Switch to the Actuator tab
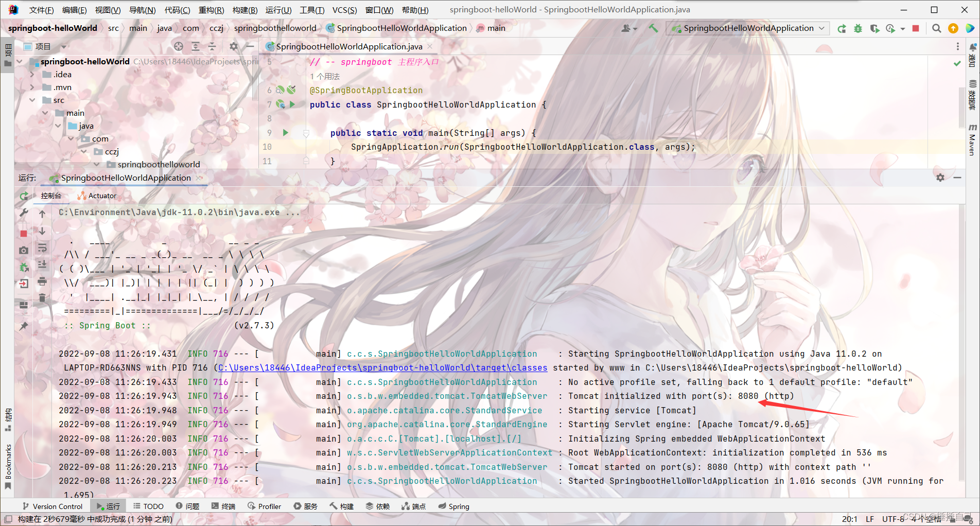The height and width of the screenshot is (526, 980). pos(97,196)
